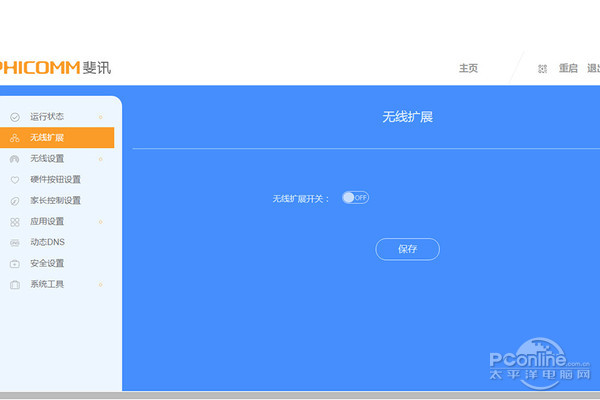This screenshot has width=600, height=400.
Task: Click the system tools briefcase icon
Action: (x=15, y=285)
